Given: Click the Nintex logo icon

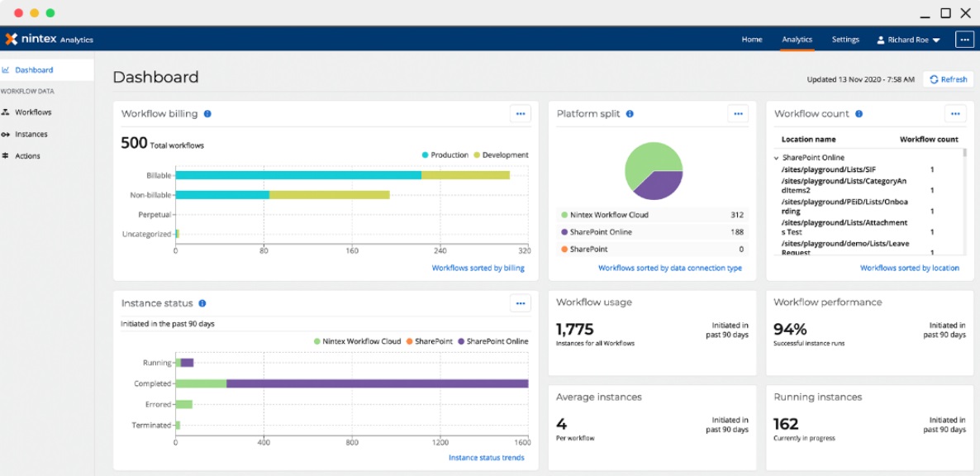Looking at the screenshot, I should click(11, 40).
